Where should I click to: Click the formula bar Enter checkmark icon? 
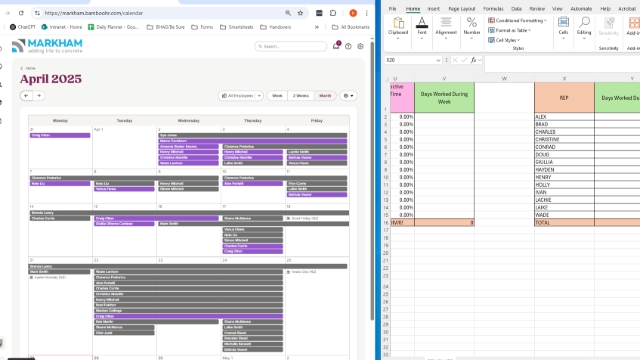click(464, 60)
